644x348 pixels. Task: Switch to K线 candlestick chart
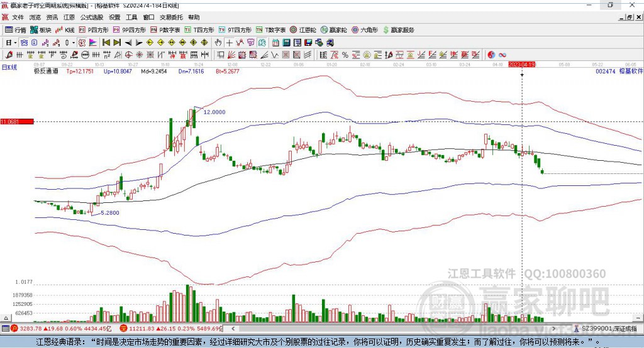pos(65,30)
